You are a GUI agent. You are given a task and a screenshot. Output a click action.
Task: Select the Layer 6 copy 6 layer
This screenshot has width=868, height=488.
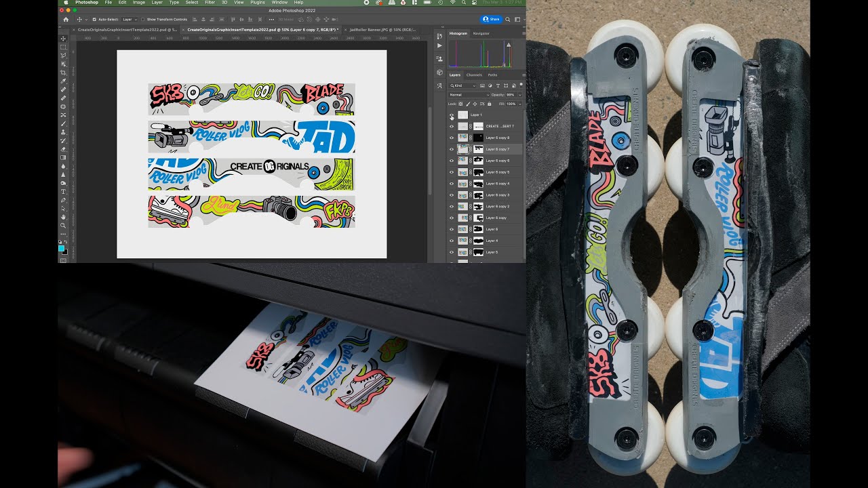[x=486, y=161]
